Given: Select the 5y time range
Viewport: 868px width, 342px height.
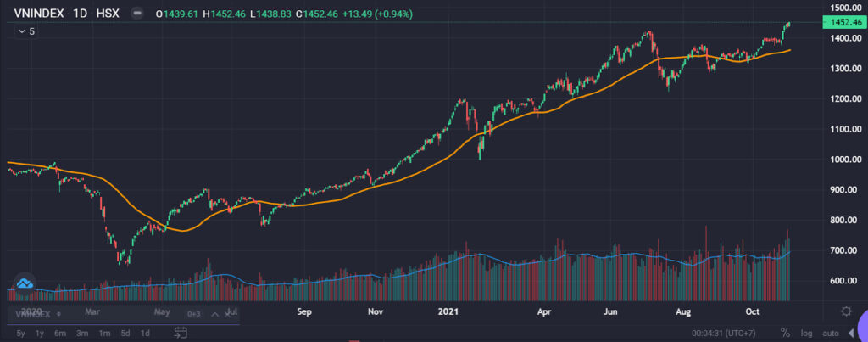Looking at the screenshot, I should [20, 334].
